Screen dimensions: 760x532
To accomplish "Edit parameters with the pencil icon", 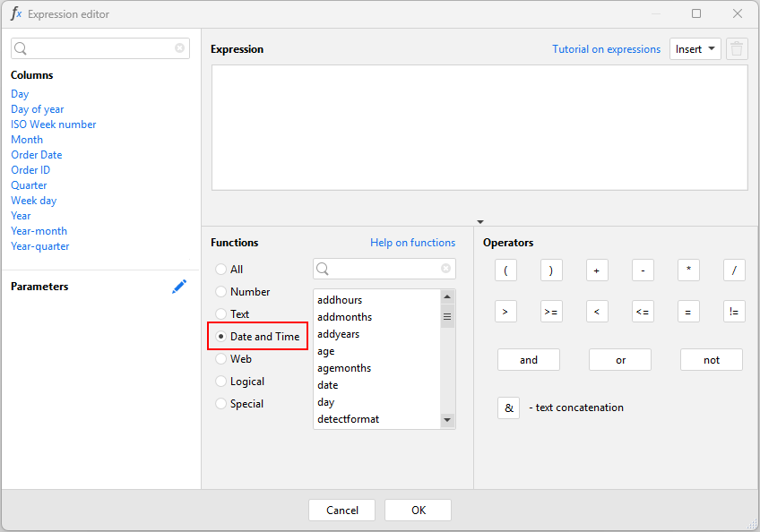I will [x=179, y=287].
